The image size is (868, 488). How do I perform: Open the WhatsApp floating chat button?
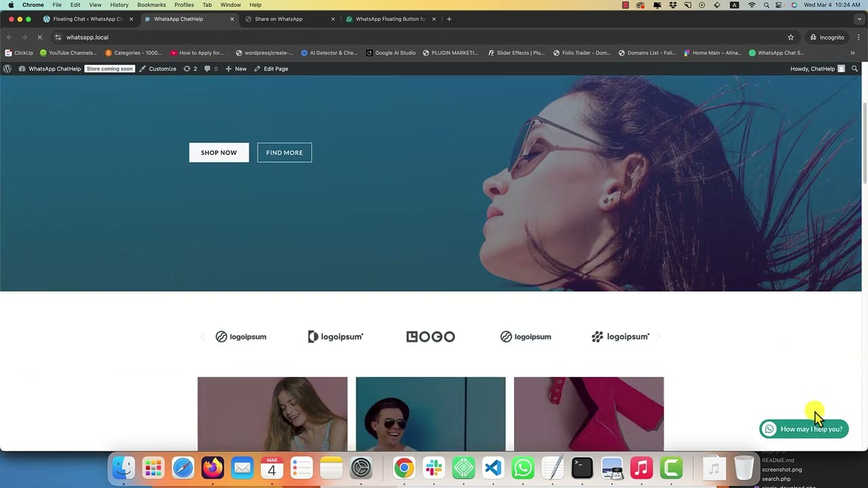[804, 429]
